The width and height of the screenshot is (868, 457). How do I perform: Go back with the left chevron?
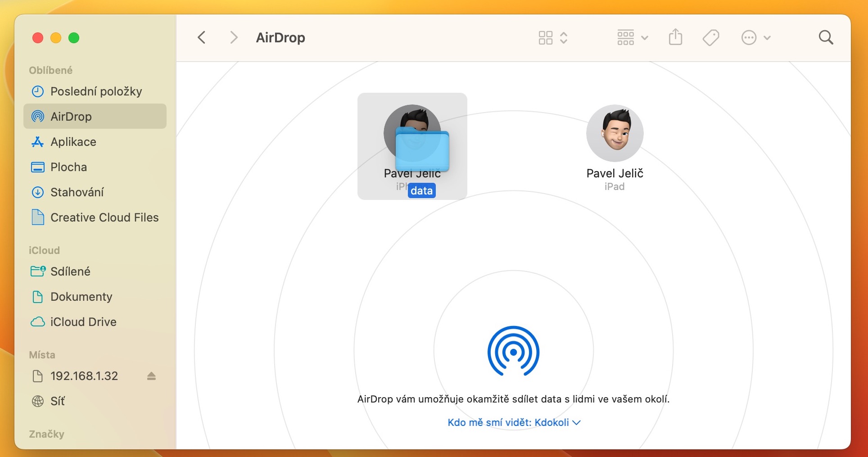pos(202,37)
